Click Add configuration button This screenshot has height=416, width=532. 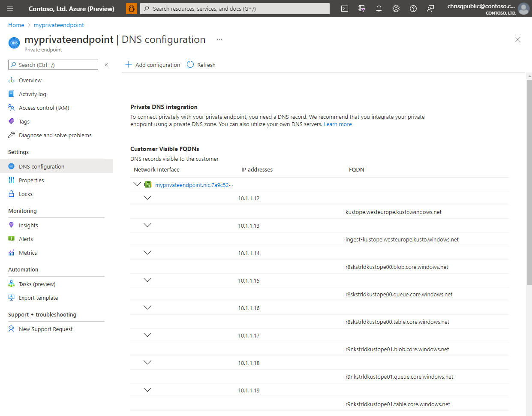(x=153, y=65)
